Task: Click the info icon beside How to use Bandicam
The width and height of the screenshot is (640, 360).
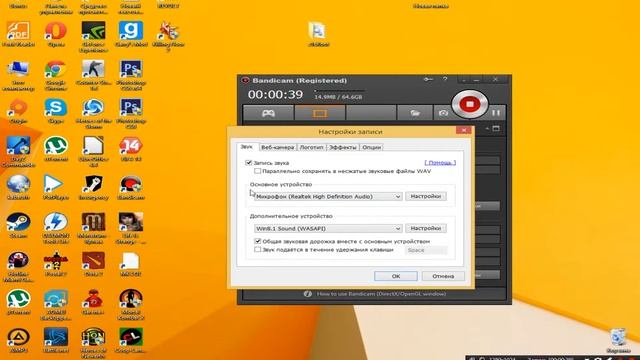Action: click(x=308, y=294)
